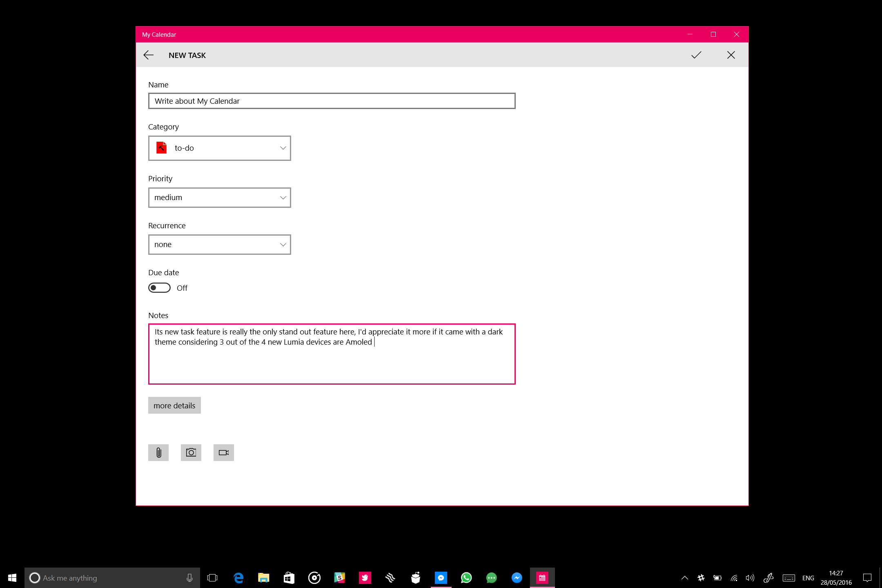Open the round Messenger icon on taskbar
The width and height of the screenshot is (882, 588).
tap(517, 578)
